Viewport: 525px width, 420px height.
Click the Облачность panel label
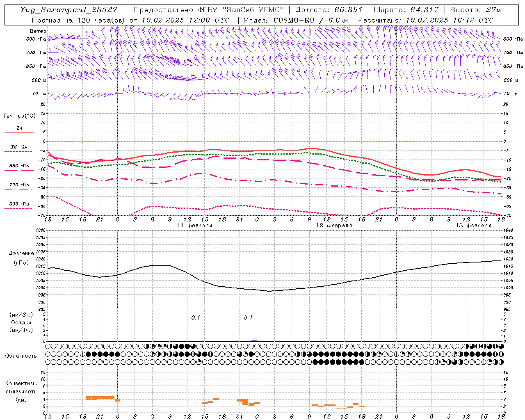click(x=21, y=356)
